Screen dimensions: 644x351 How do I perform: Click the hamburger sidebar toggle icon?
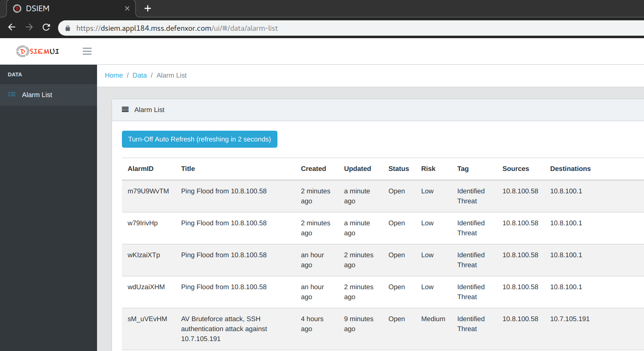point(87,51)
